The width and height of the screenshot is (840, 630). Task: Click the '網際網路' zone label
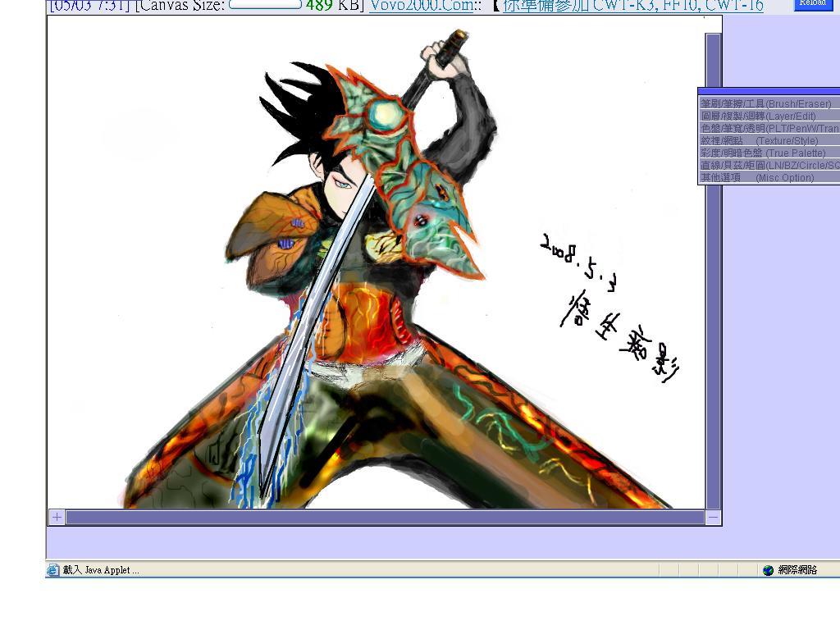coord(797,570)
